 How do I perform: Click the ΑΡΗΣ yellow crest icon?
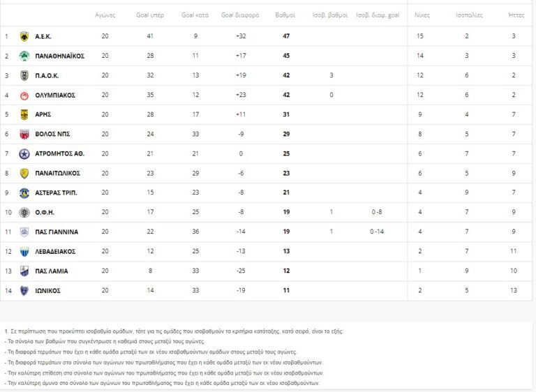coord(24,114)
